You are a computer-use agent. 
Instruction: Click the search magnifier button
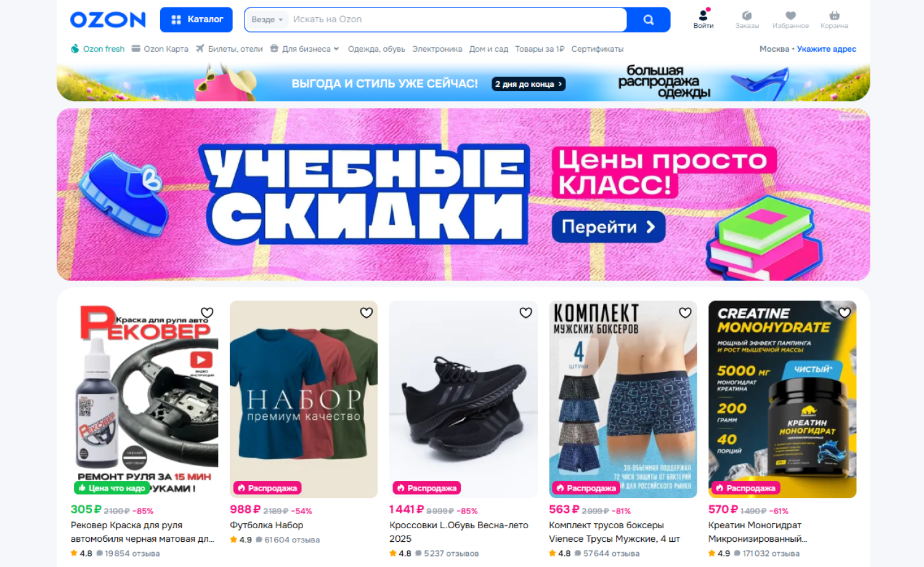pos(648,20)
